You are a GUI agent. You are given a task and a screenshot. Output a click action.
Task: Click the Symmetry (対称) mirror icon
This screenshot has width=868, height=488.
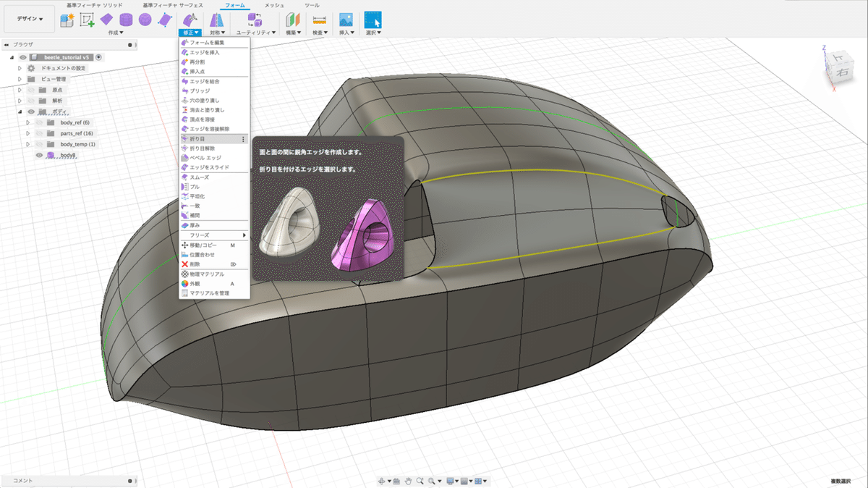216,20
